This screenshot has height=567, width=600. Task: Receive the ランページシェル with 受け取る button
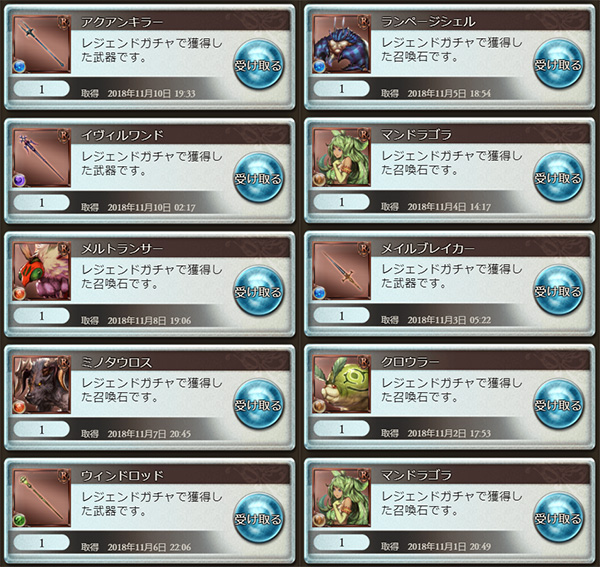point(559,64)
